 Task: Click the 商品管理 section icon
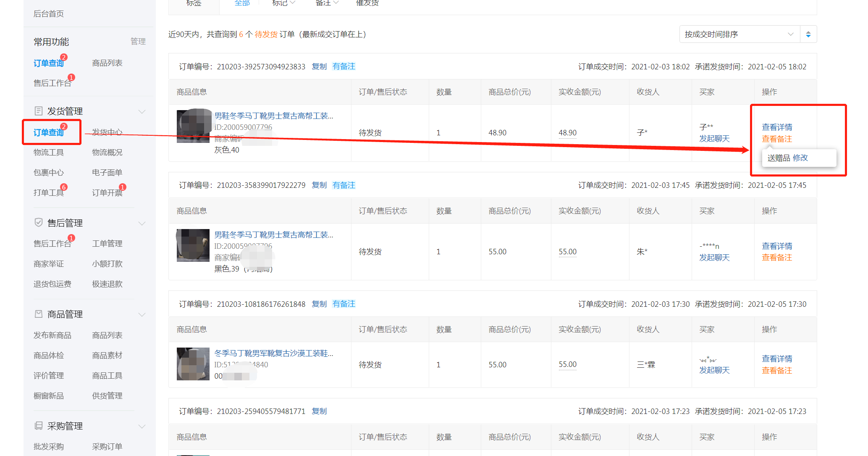(x=38, y=314)
